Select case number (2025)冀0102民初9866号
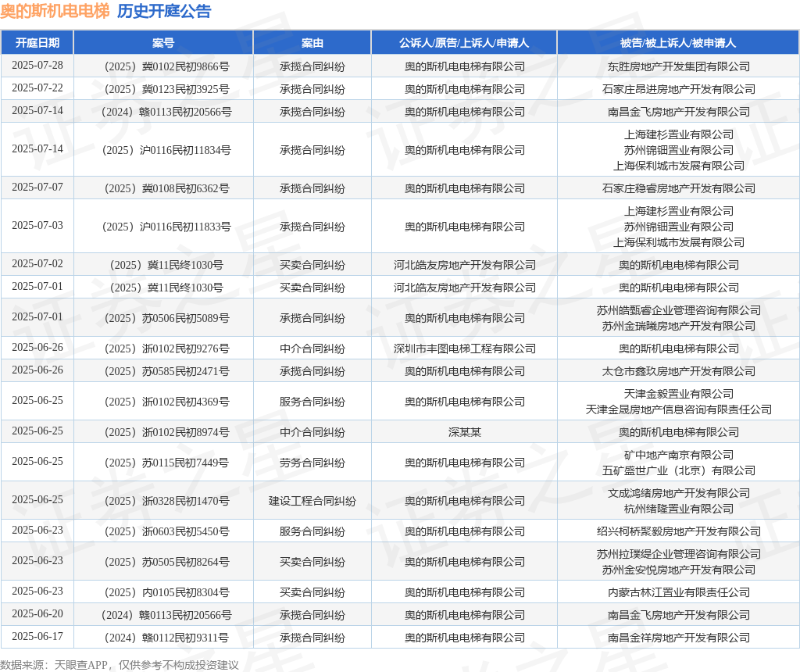The image size is (800, 672). (x=166, y=66)
